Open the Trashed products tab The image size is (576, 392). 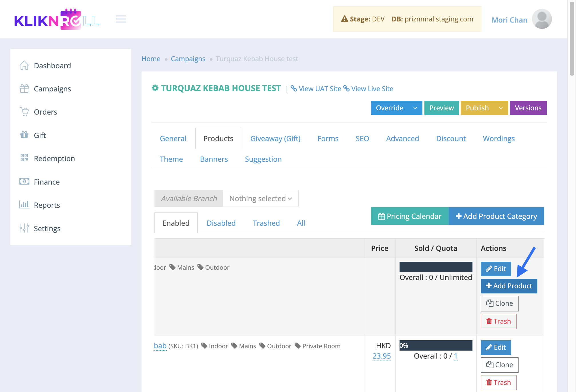pos(266,223)
